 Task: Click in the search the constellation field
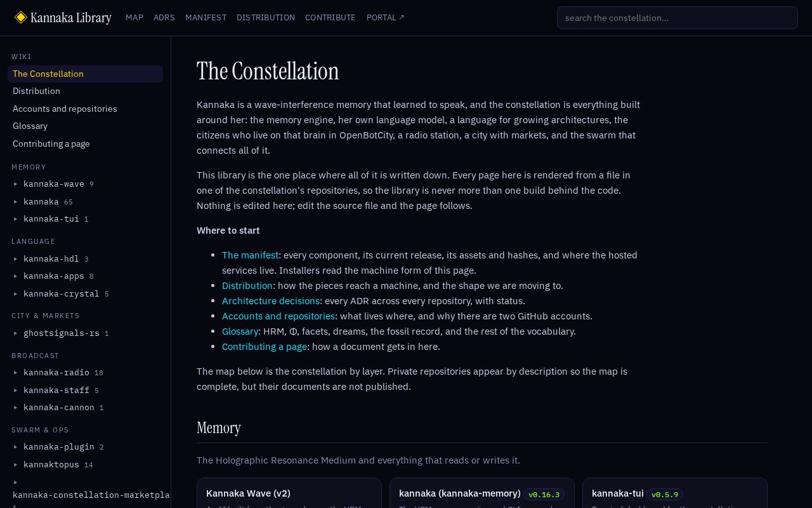[x=678, y=18]
